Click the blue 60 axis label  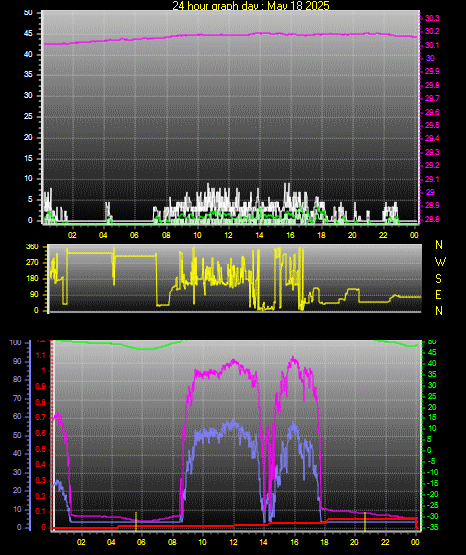(17, 417)
